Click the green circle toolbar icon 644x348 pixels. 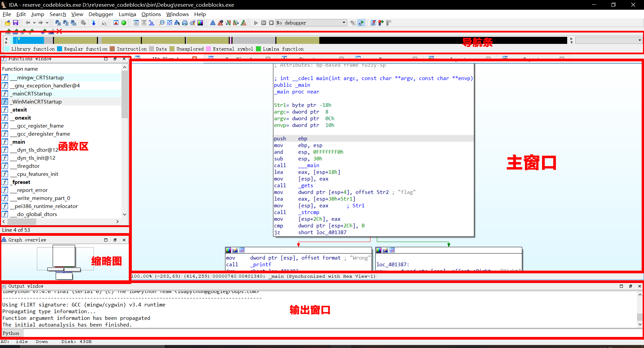pyautogui.click(x=124, y=23)
